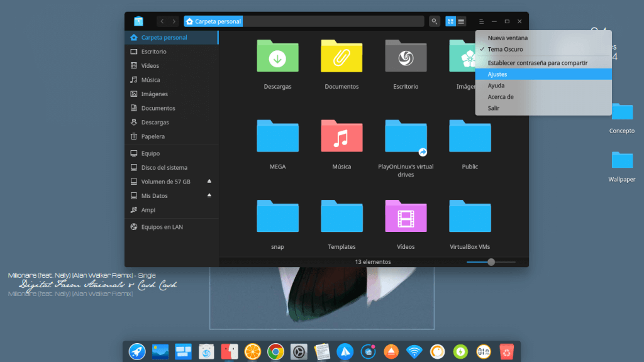Open the yellow Documentos folder
Screen dimensions: 644x362
341,57
